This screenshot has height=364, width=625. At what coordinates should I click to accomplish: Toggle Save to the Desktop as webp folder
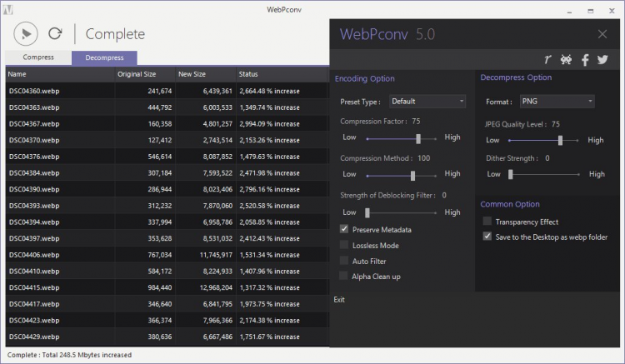487,237
